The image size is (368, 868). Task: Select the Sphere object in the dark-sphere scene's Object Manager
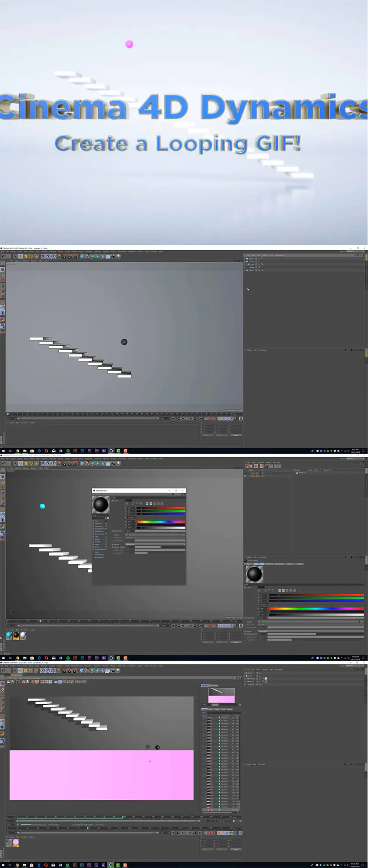(x=251, y=258)
